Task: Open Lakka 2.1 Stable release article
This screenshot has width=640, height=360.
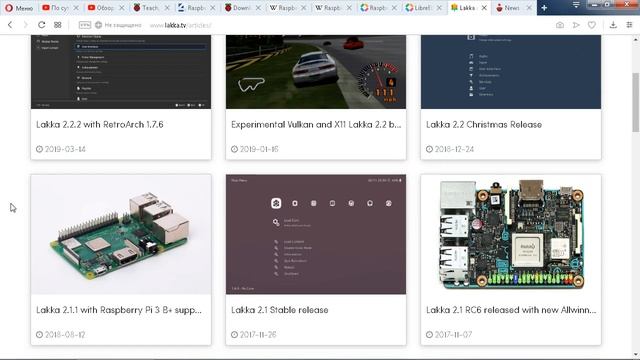Action: point(280,310)
